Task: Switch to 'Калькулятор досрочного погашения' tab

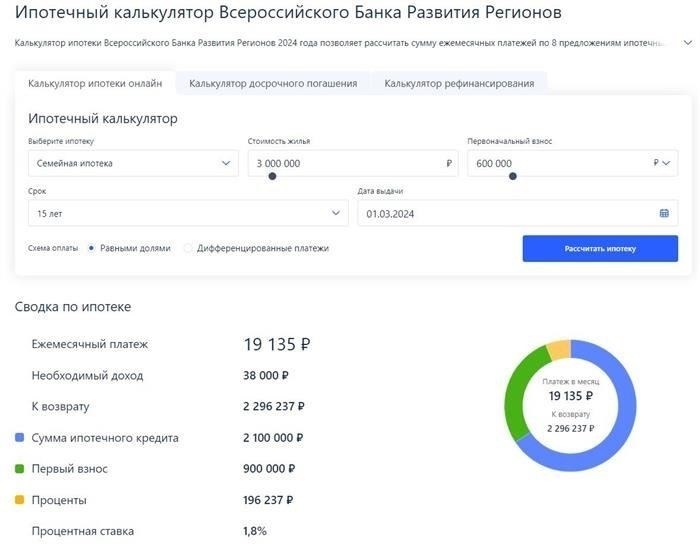Action: (273, 83)
